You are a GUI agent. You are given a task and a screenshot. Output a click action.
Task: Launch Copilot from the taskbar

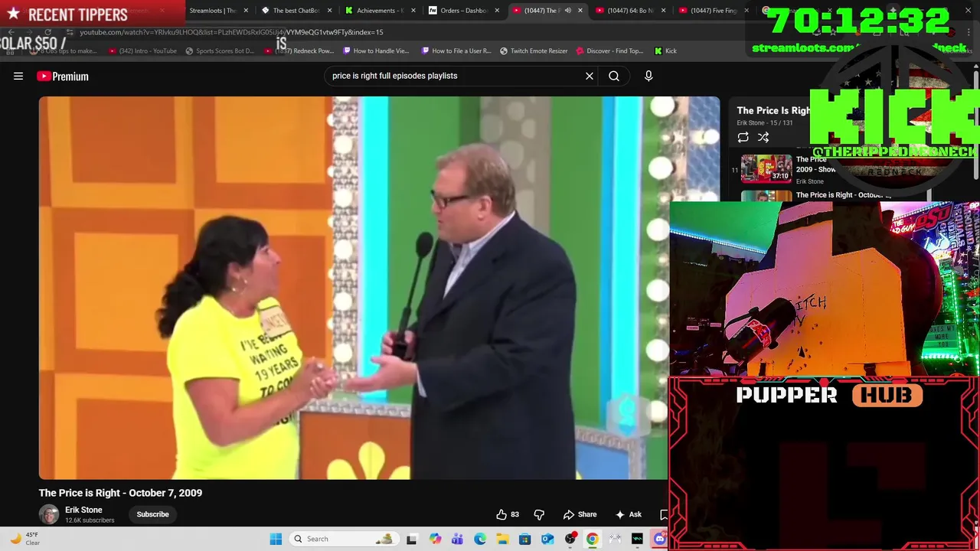[435, 539]
